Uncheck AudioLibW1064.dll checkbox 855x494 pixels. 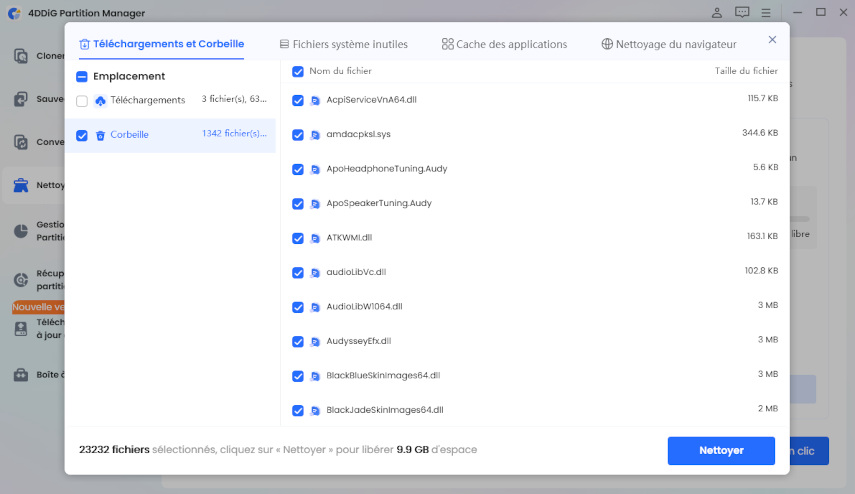point(298,307)
